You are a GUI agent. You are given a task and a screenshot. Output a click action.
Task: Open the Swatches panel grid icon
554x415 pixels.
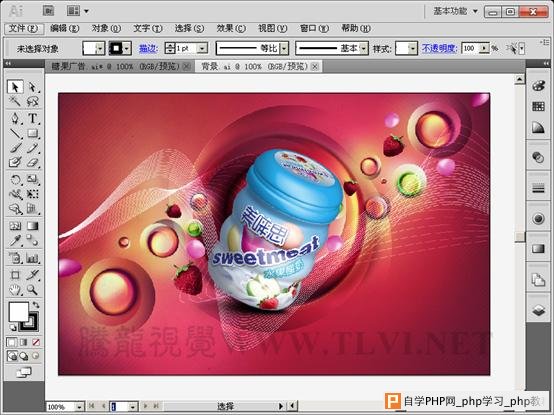[538, 106]
